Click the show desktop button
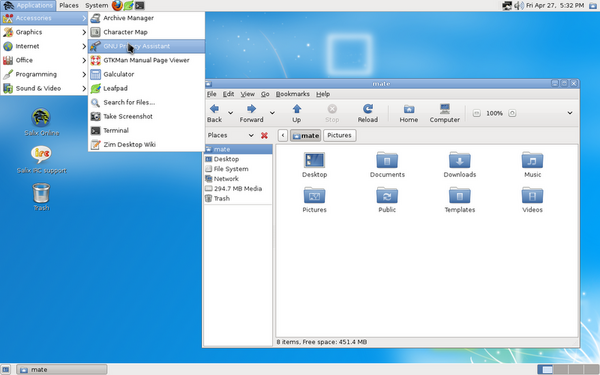The image size is (600, 375). (x=6, y=370)
